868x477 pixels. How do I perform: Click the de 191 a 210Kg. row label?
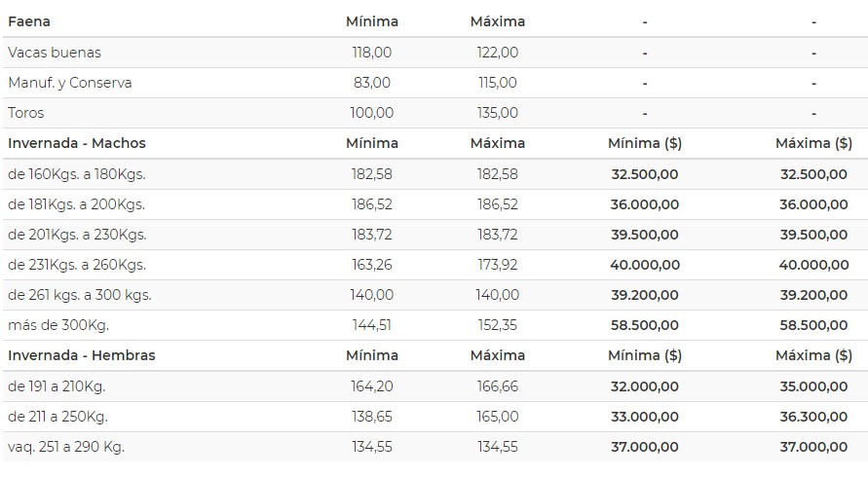pos(57,386)
